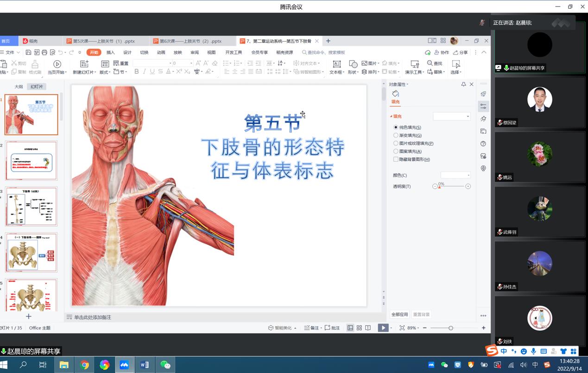
Task: Click the Find (查找) button
Action: (435, 63)
